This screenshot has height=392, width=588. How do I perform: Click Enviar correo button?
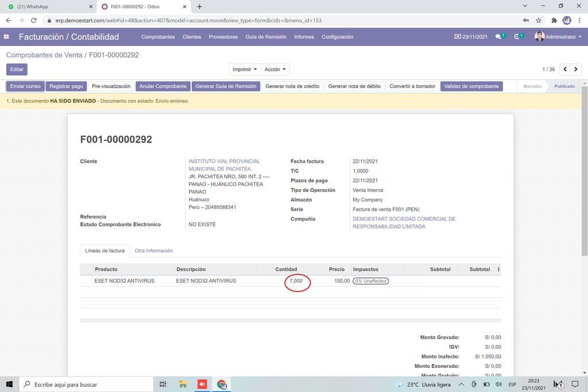(25, 86)
